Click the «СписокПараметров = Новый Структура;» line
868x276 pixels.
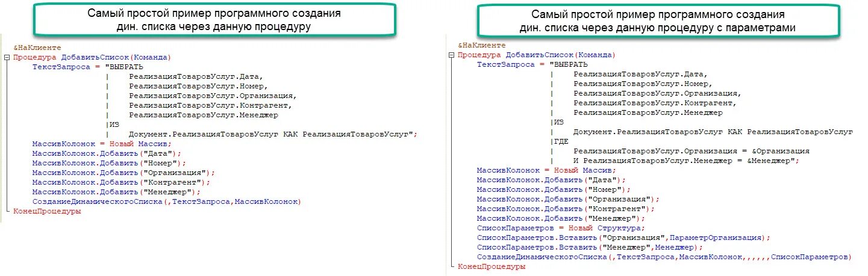pyautogui.click(x=561, y=228)
